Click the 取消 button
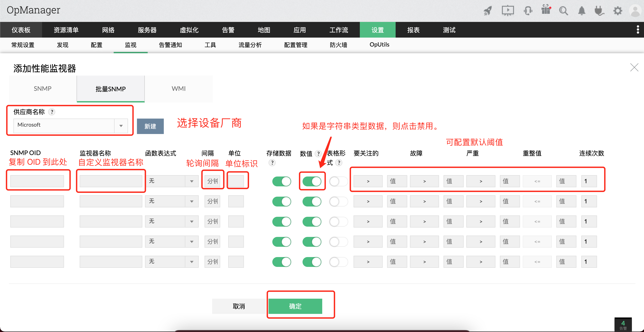This screenshot has height=332, width=644. (x=239, y=306)
